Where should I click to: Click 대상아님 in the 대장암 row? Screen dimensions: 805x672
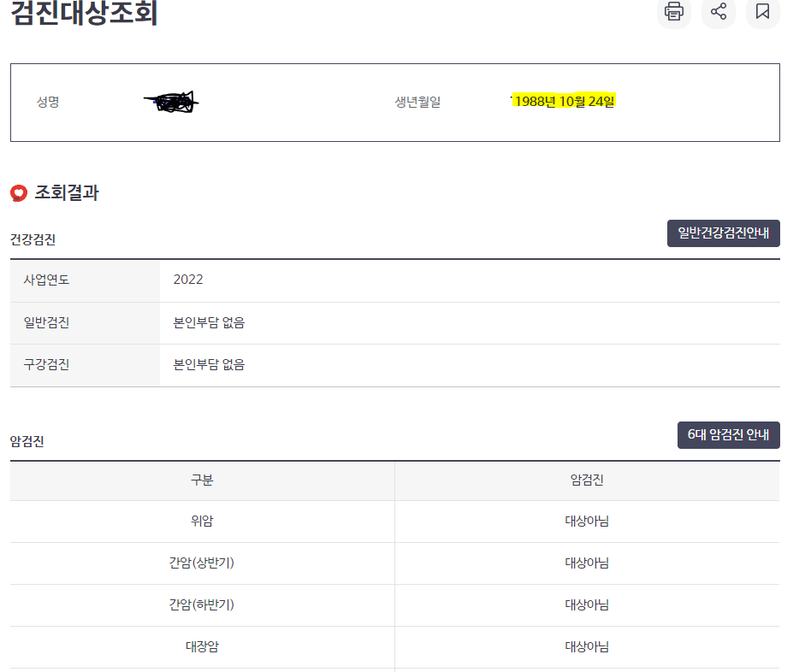point(587,646)
